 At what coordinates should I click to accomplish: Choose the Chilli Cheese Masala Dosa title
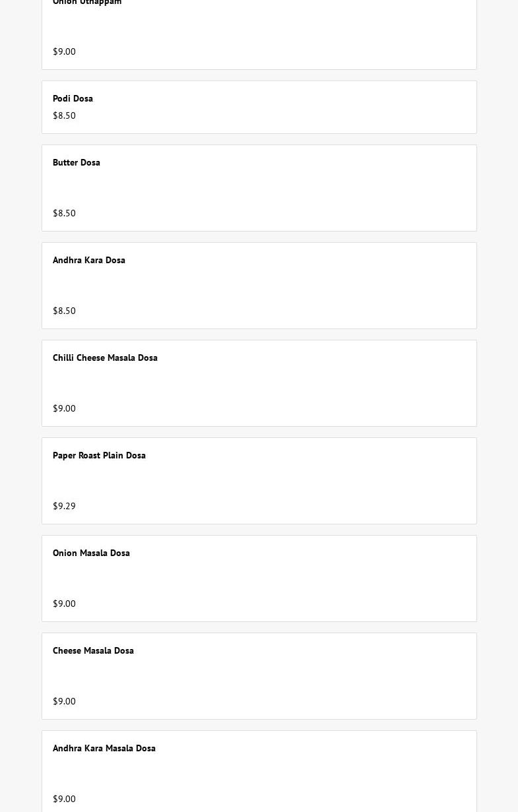coord(105,358)
